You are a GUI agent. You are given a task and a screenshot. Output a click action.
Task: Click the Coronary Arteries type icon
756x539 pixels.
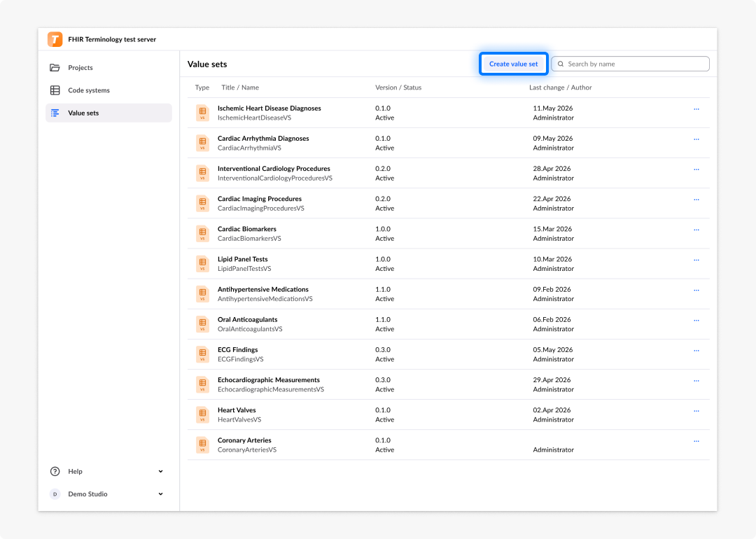point(202,445)
